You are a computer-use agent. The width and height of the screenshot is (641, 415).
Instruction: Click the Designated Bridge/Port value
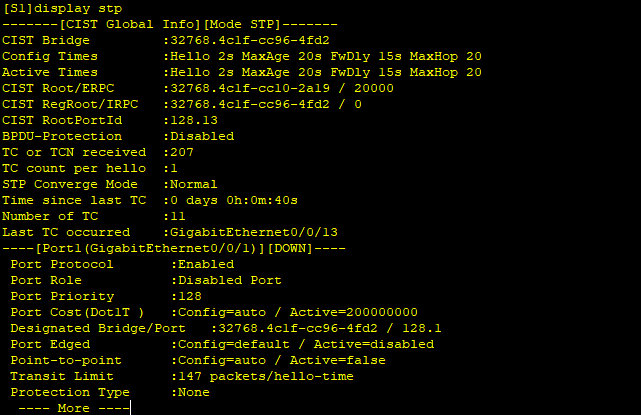pyautogui.click(x=330, y=328)
